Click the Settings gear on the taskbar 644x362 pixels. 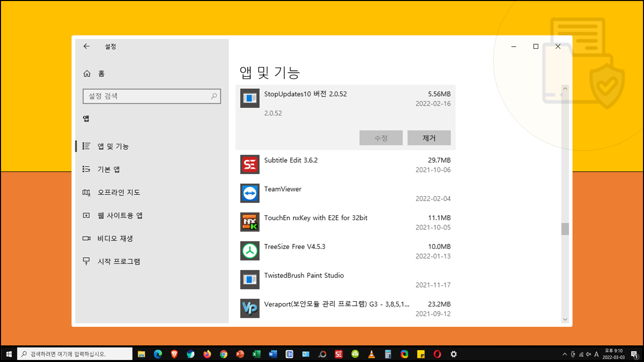(454, 354)
